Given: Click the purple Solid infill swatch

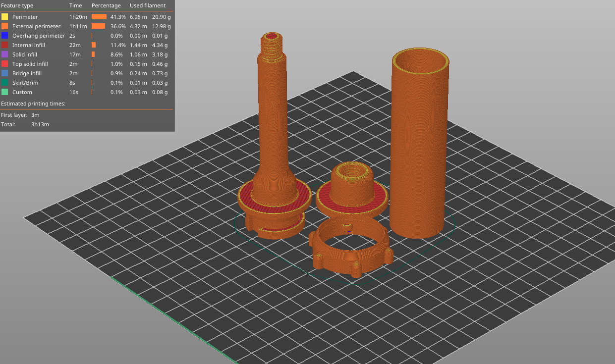Looking at the screenshot, I should pyautogui.click(x=5, y=54).
